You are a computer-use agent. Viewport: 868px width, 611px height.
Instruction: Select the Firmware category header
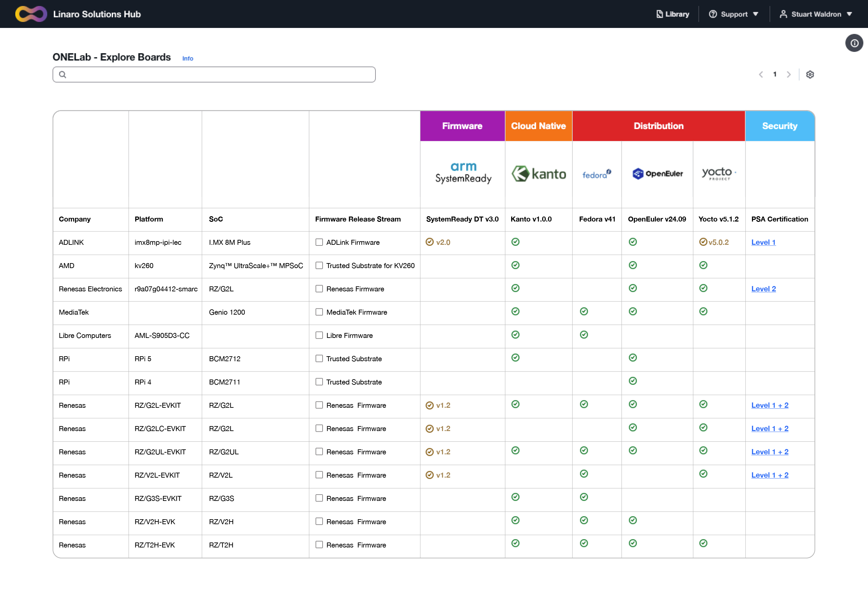coord(462,126)
